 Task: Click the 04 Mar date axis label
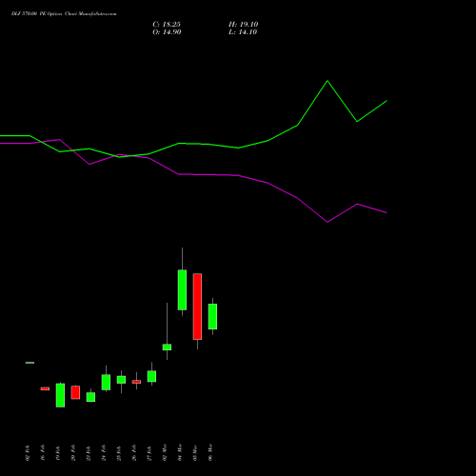tap(180, 452)
